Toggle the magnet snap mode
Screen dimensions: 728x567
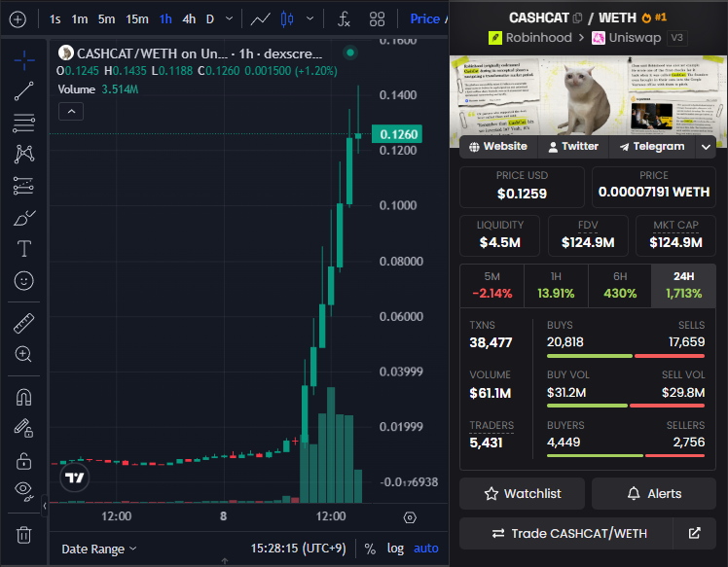pyautogui.click(x=23, y=397)
